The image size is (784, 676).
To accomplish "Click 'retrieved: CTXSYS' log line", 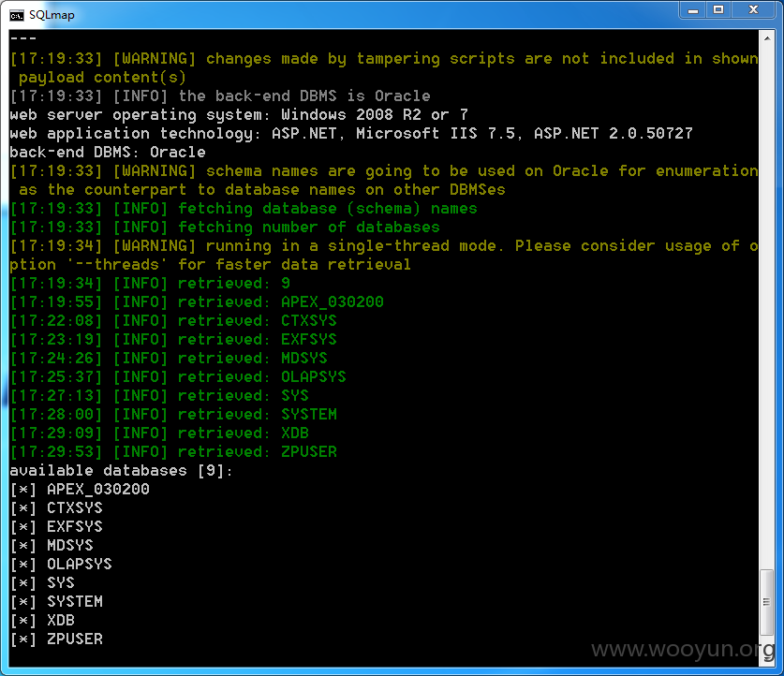I will (173, 321).
